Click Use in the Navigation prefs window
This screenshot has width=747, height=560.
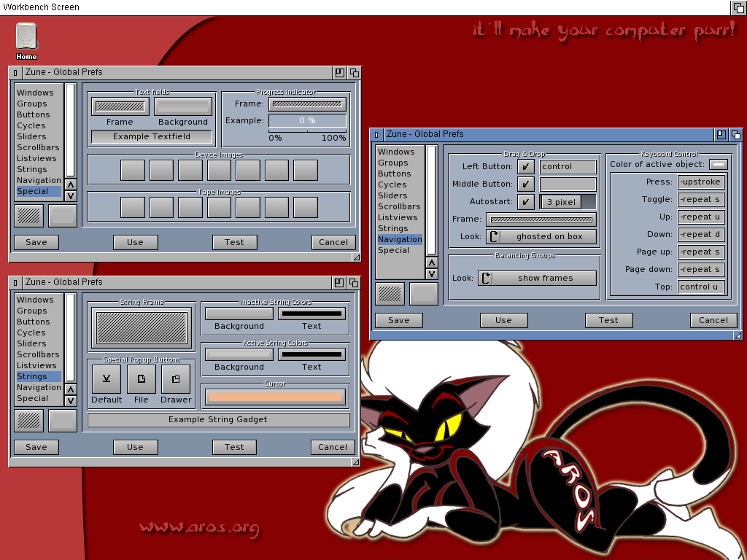[503, 321]
